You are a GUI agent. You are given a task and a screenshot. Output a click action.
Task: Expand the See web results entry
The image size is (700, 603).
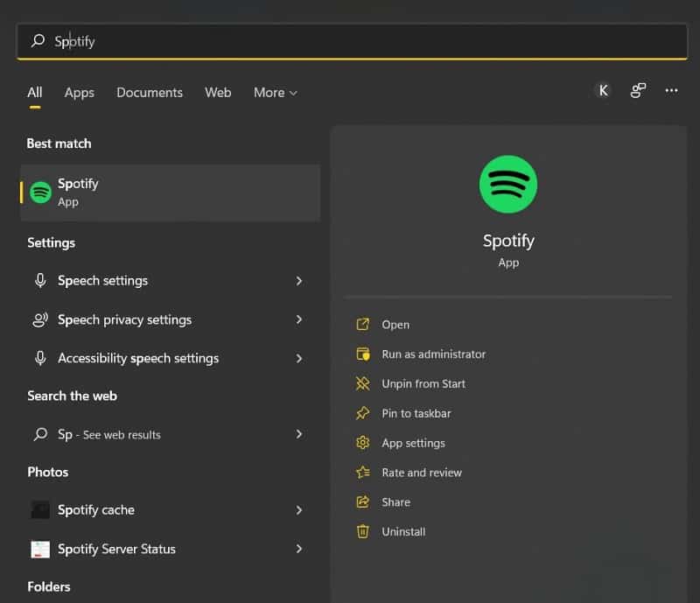(299, 434)
